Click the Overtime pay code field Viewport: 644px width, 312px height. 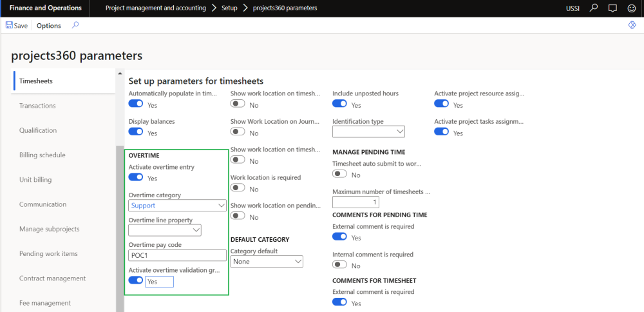(x=177, y=255)
